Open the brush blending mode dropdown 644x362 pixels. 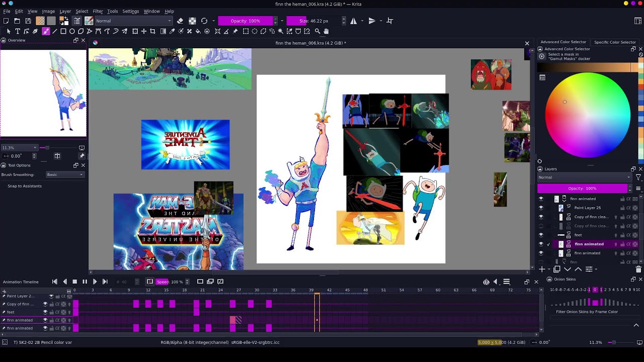pos(133,21)
